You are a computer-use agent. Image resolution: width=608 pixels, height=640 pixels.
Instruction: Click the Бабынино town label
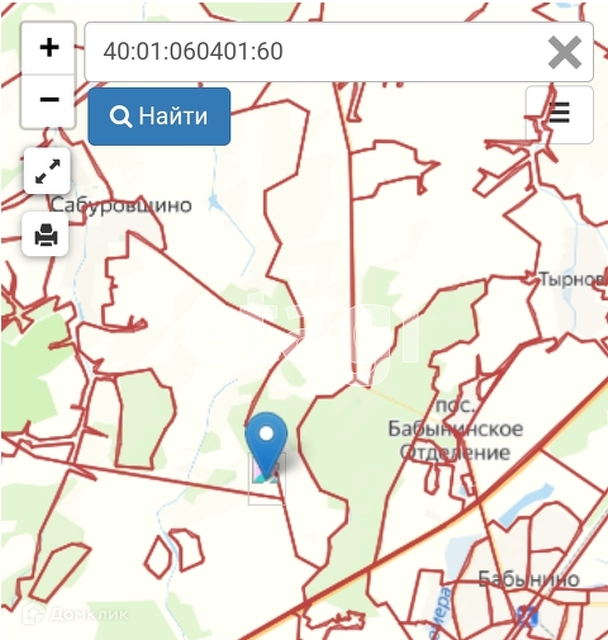528,579
